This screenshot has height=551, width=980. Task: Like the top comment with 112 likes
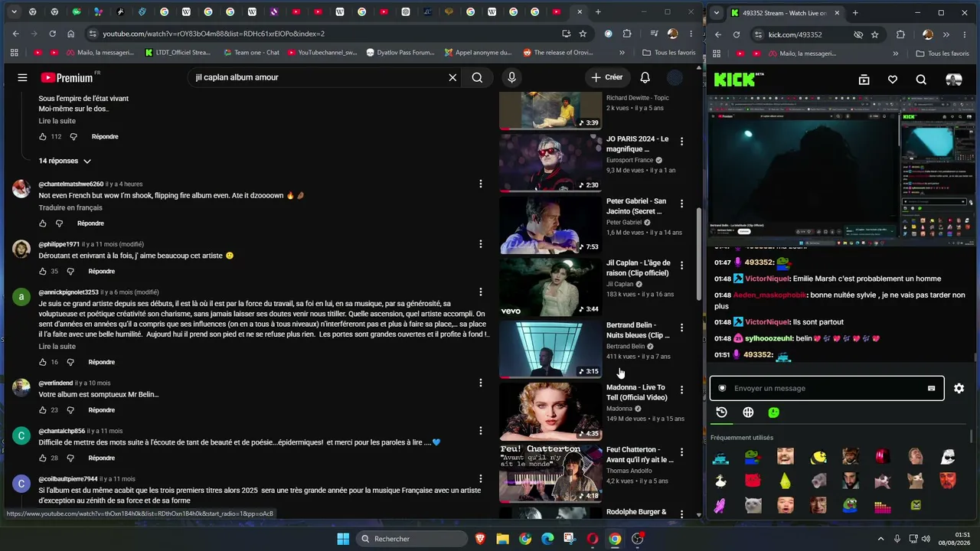(x=43, y=137)
